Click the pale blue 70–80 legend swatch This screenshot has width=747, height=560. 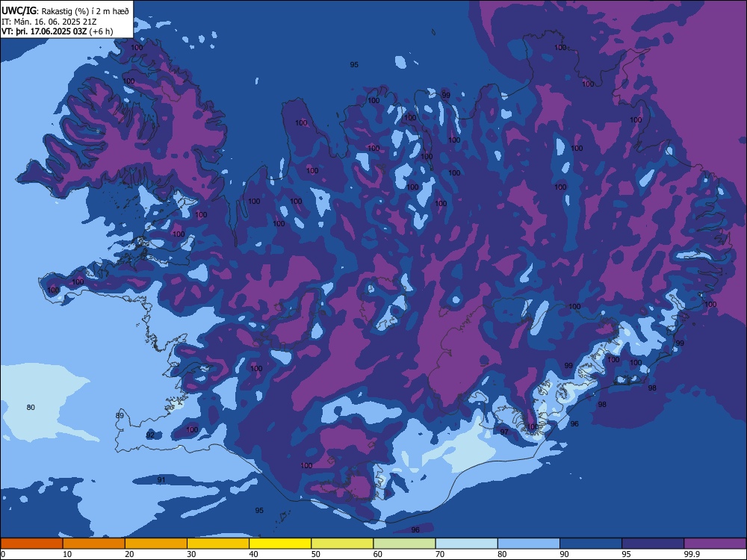pos(466,544)
